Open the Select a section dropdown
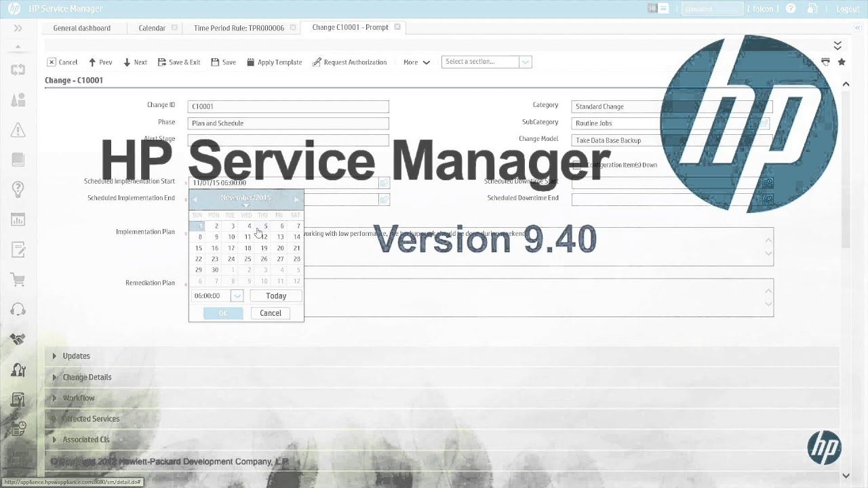Image resolution: width=868 pixels, height=488 pixels. [x=486, y=62]
